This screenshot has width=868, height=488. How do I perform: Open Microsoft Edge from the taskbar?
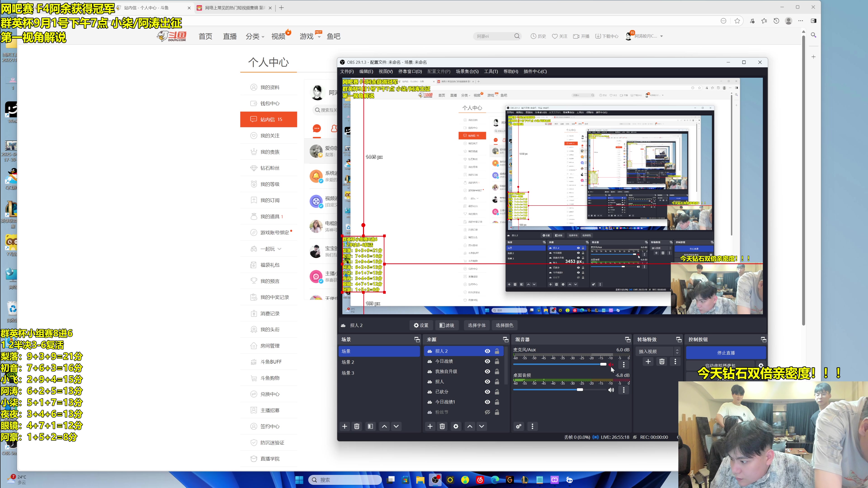pos(495,480)
